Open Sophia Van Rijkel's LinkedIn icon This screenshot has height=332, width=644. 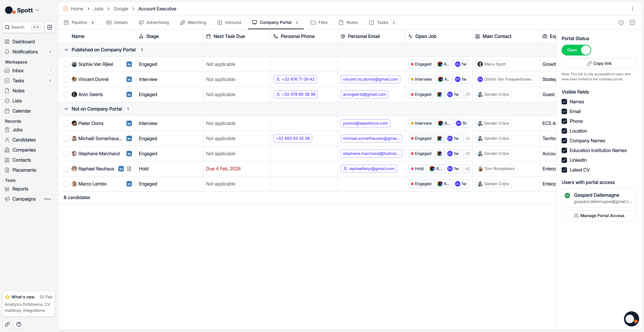coord(129,64)
